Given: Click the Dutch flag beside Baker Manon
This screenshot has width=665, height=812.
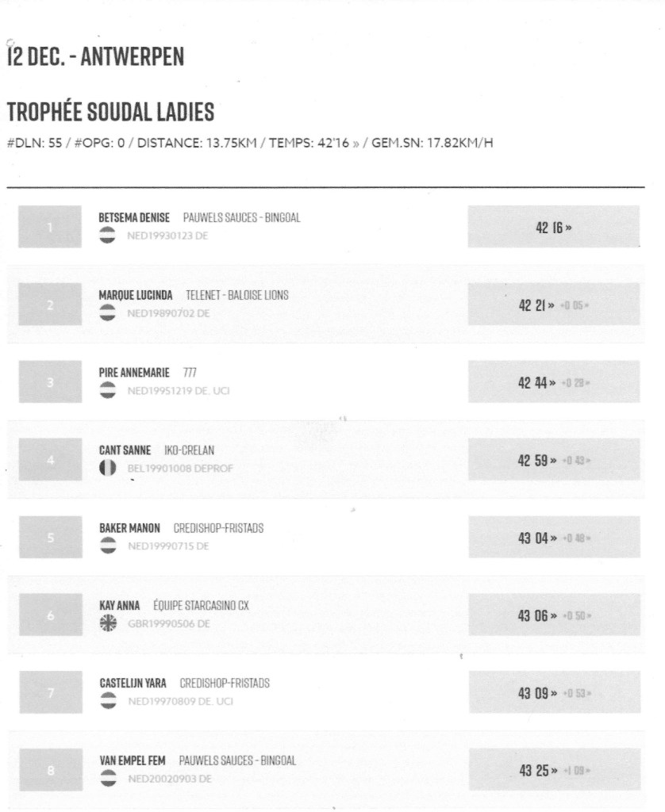Looking at the screenshot, I should click(108, 546).
